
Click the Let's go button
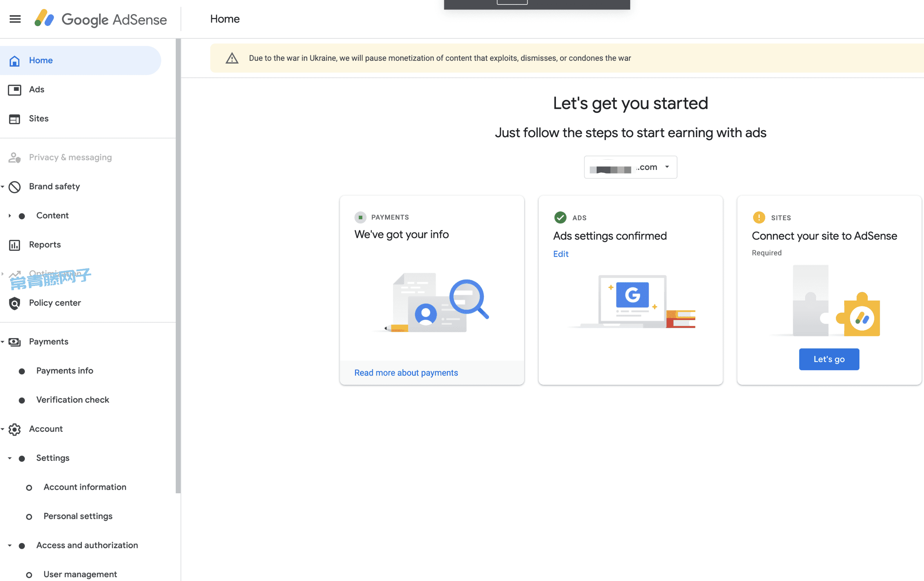829,359
